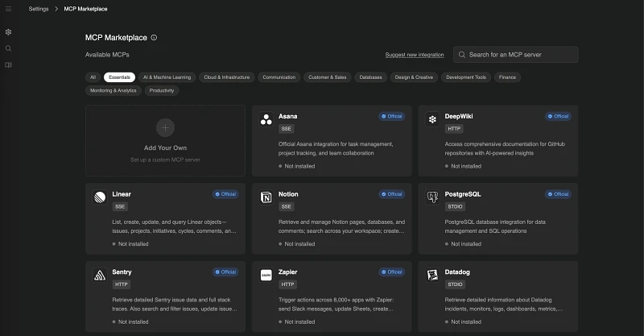Open the Zapier card title
The height and width of the screenshot is (336, 644).
(288, 272)
